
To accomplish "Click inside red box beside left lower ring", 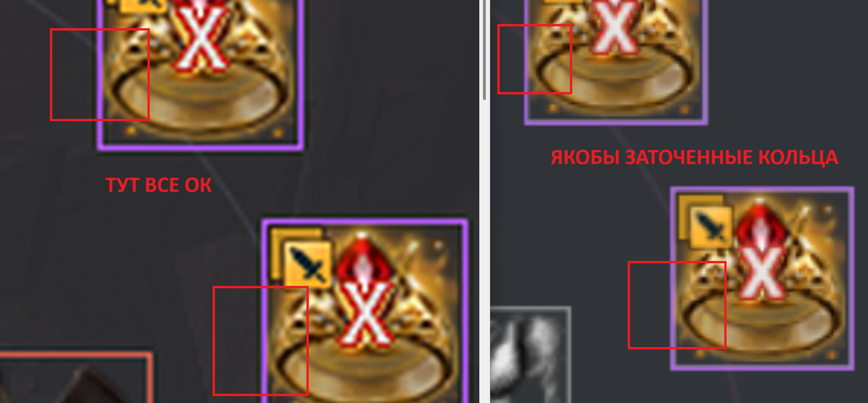I will (260, 341).
